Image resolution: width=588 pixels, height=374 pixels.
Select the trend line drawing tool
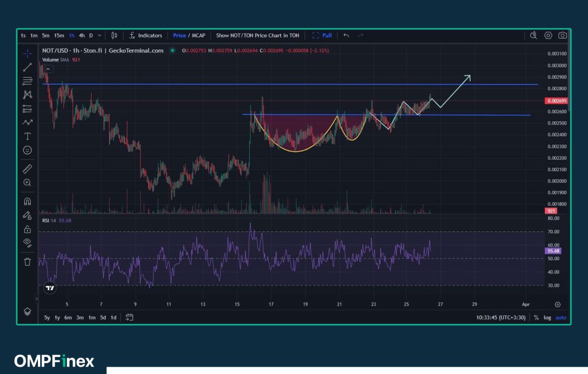click(27, 67)
